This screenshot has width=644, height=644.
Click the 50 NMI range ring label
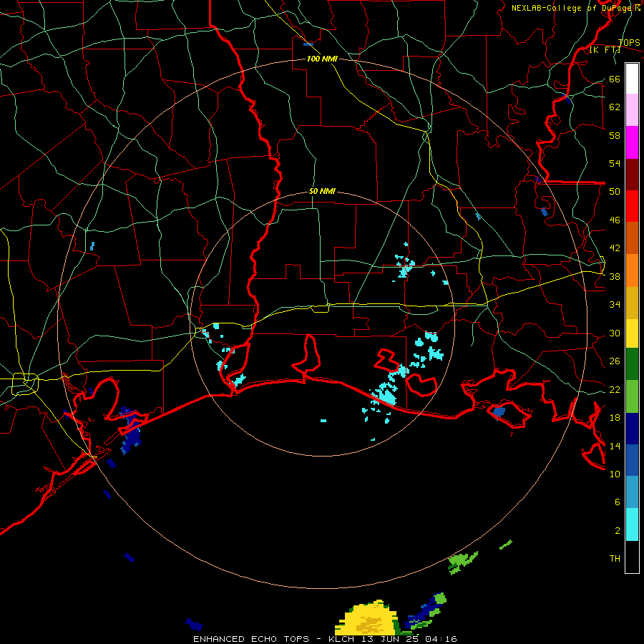322,191
